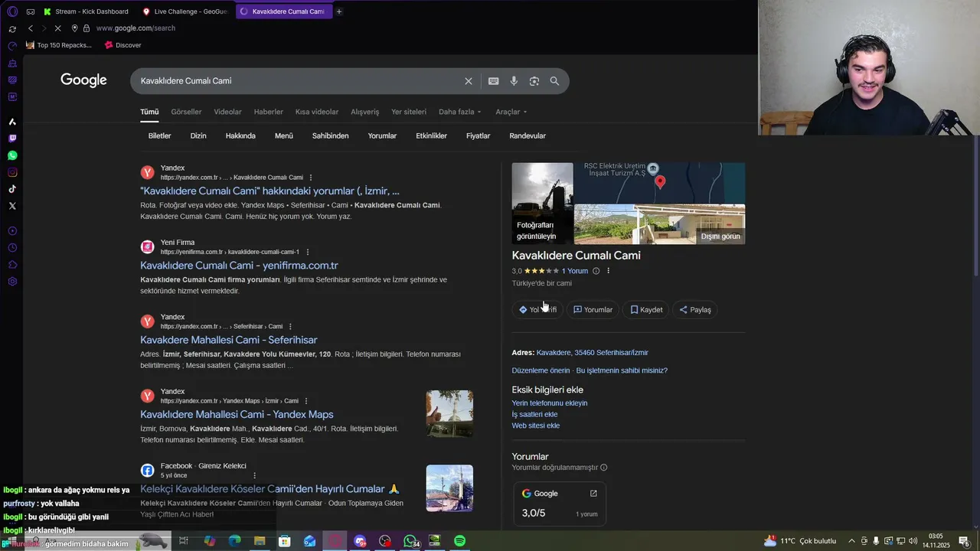
Task: Click the Yol tarifi directions button
Action: pos(537,310)
